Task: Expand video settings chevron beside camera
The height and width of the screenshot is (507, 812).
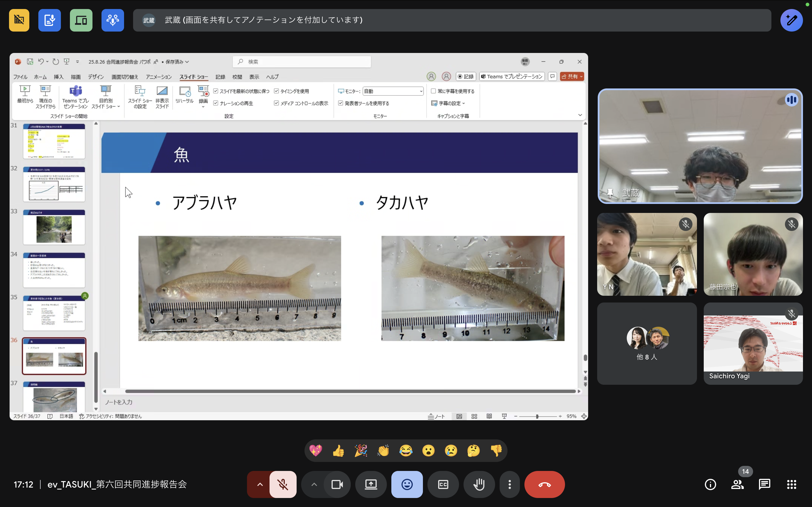Action: coord(314,484)
